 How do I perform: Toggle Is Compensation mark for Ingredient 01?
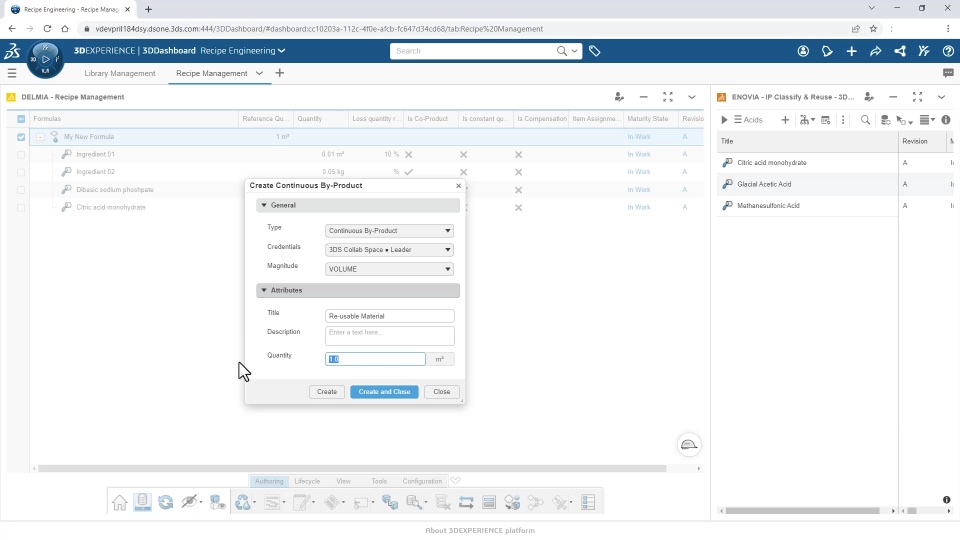[x=519, y=154]
